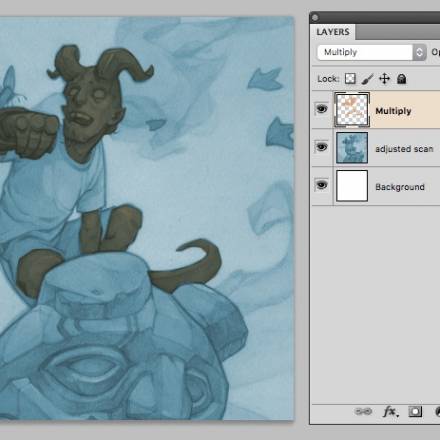Hide the Background layer eye icon
The height and width of the screenshot is (440, 440).
(x=322, y=185)
